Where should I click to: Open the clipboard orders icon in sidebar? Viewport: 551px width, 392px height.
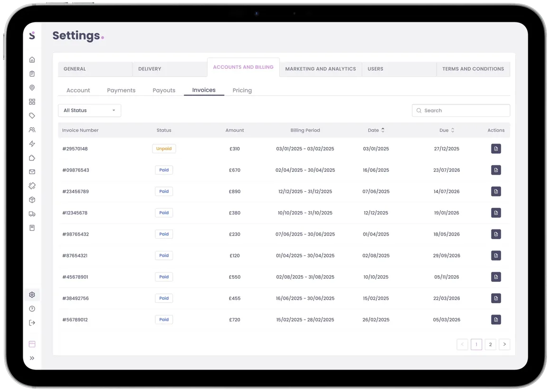click(32, 74)
